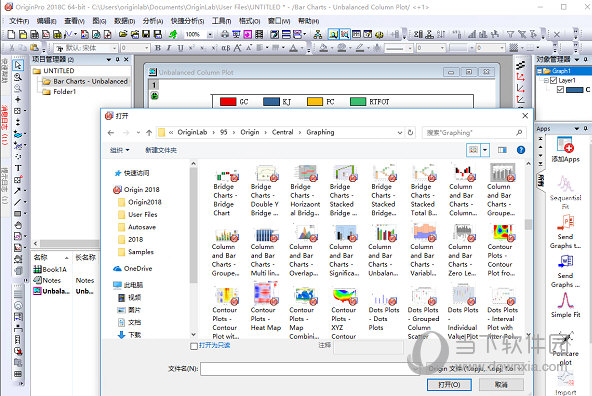Select the Text tool (T)
This screenshot has width=592, height=396.
click(x=18, y=168)
